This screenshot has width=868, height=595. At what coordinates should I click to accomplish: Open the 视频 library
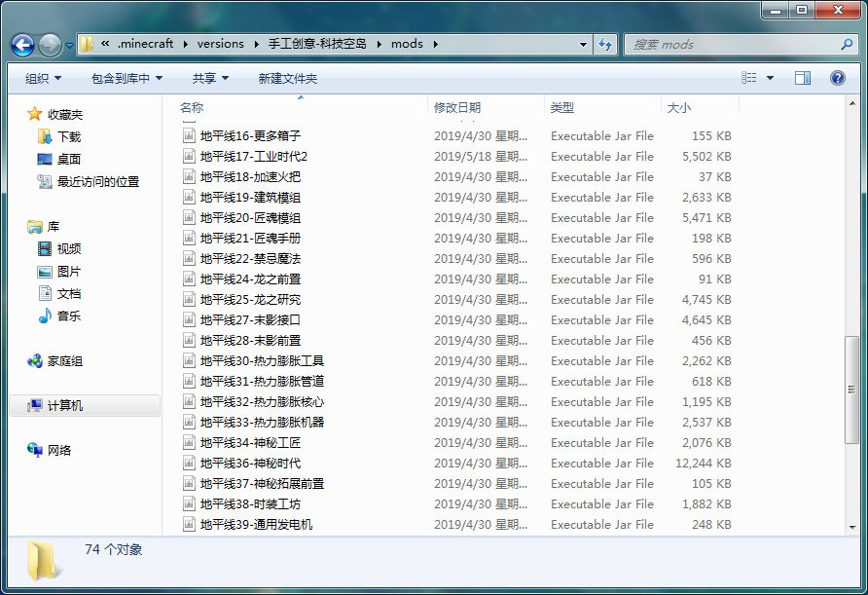click(69, 248)
